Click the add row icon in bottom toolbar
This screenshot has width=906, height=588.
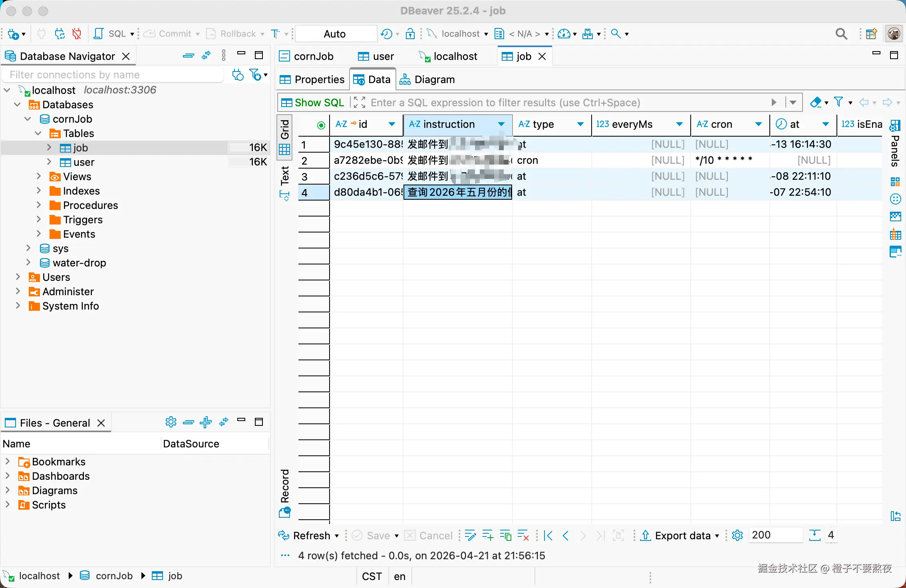[x=487, y=535]
